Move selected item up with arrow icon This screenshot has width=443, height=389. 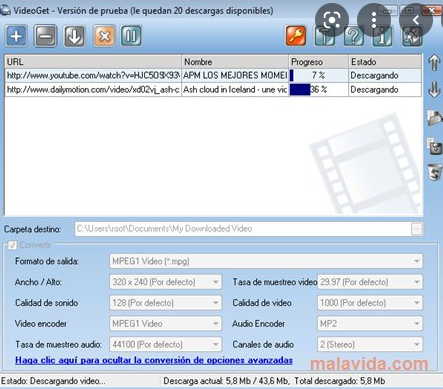point(434,63)
